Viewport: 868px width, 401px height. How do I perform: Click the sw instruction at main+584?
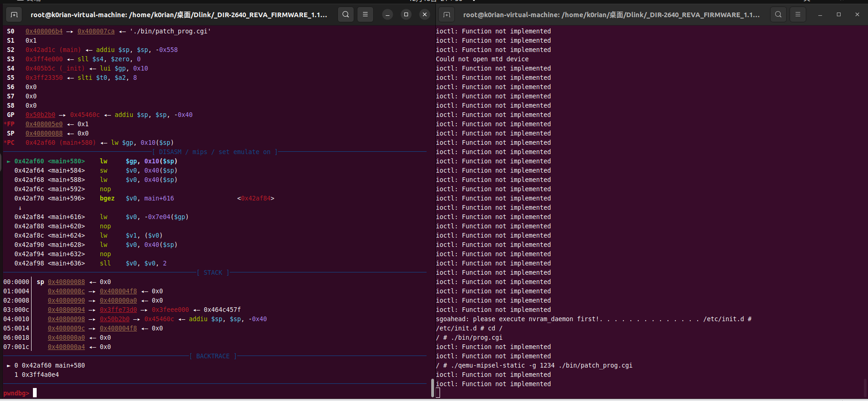point(104,170)
